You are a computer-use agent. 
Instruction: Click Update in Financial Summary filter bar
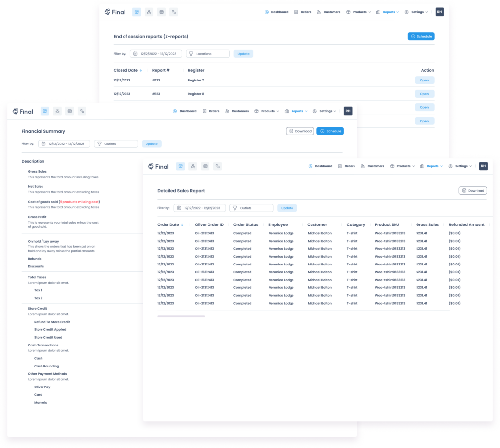151,144
